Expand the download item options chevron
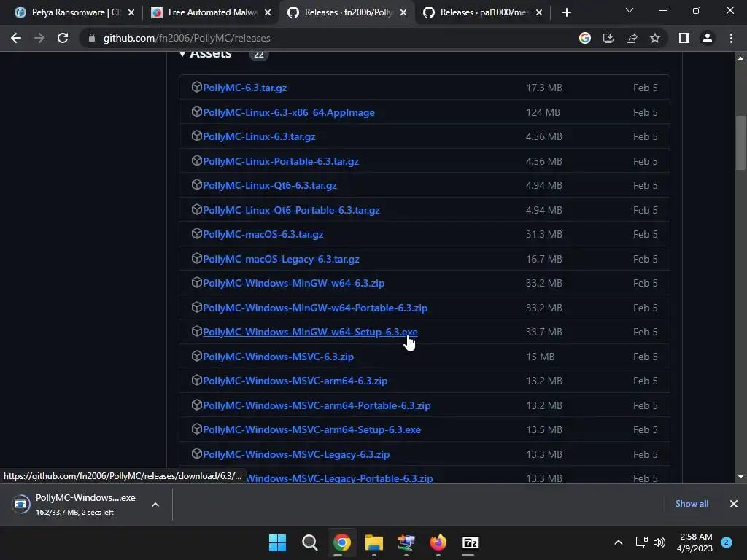 pyautogui.click(x=155, y=505)
